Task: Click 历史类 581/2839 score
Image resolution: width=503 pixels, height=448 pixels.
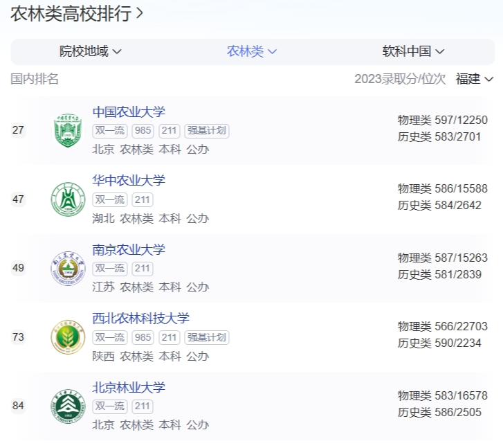Action: click(x=439, y=275)
